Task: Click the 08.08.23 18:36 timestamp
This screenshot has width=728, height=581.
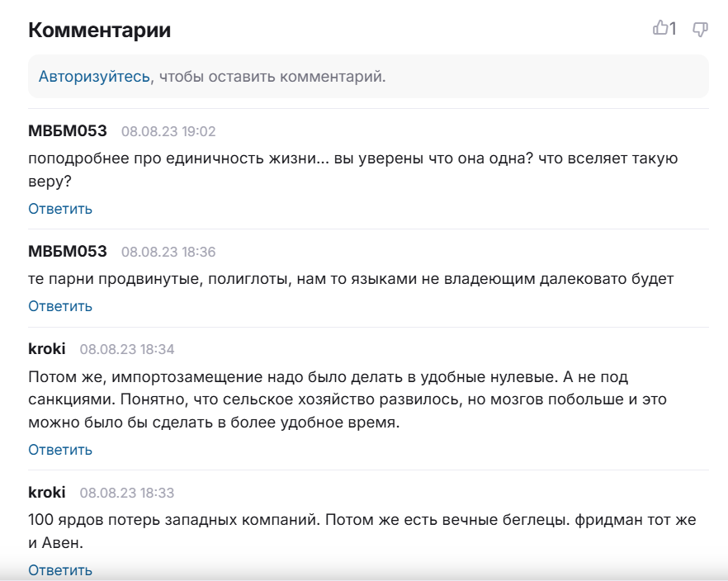Action: (168, 252)
